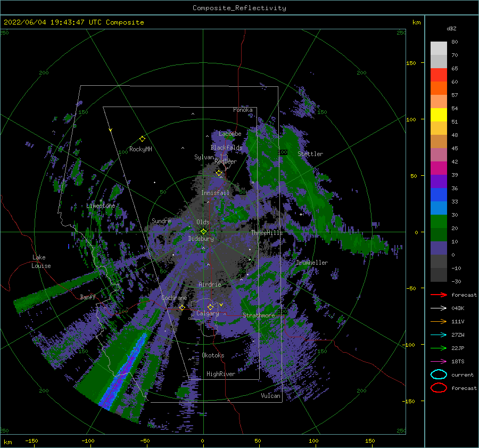Click the Lacombe city label
The width and height of the screenshot is (479, 448).
click(230, 134)
